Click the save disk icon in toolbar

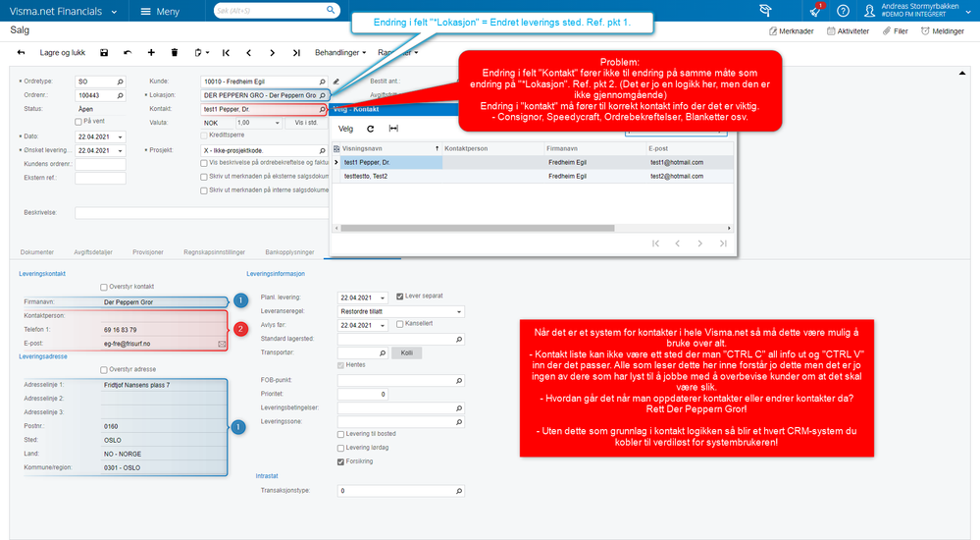pos(104,53)
